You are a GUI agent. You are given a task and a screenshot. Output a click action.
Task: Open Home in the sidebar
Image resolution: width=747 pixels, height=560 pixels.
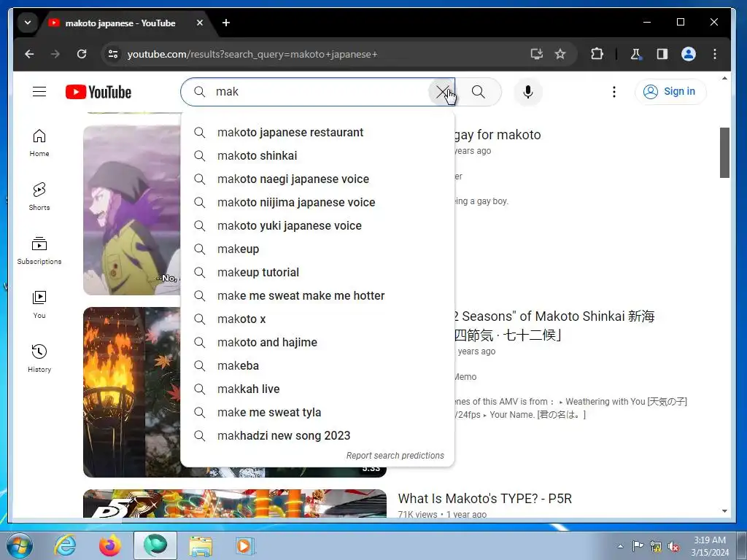click(39, 143)
